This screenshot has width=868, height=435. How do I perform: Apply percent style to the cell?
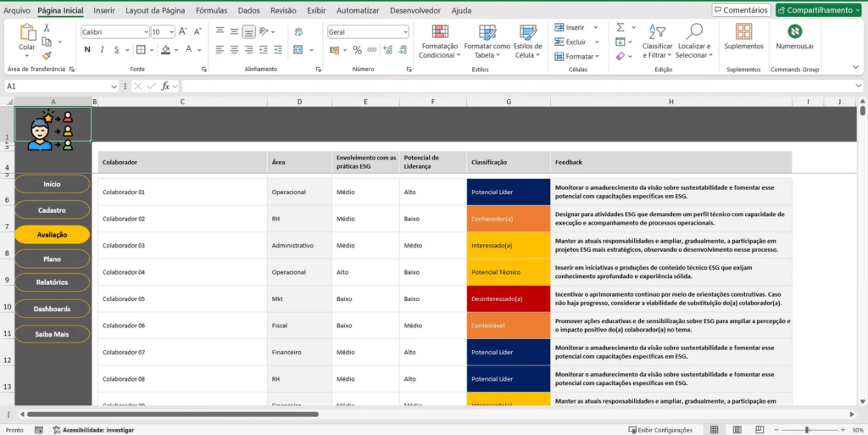point(357,50)
